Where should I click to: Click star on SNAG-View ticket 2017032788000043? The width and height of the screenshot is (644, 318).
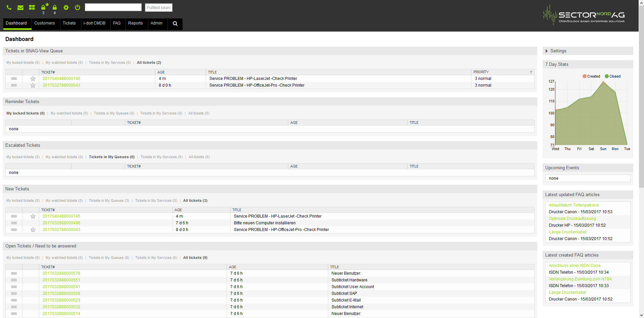tap(33, 85)
